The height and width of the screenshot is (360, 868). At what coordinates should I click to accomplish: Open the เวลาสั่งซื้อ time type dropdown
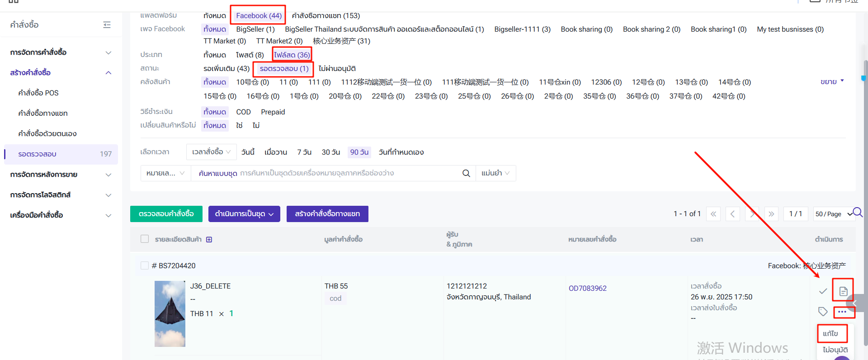click(x=211, y=152)
